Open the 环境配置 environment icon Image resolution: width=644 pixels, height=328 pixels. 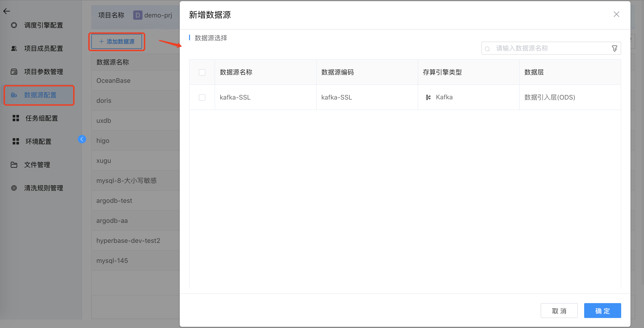tap(16, 141)
